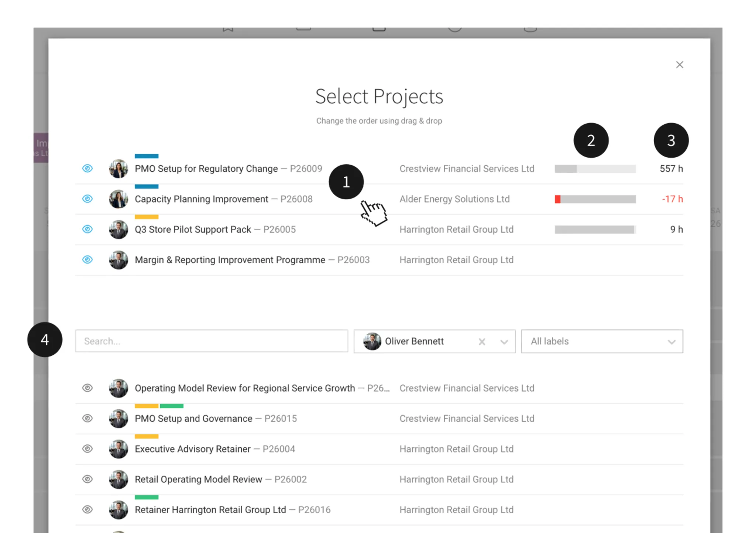Expand the Oliver Bennett person dropdown
The width and height of the screenshot is (756, 533).
click(504, 342)
